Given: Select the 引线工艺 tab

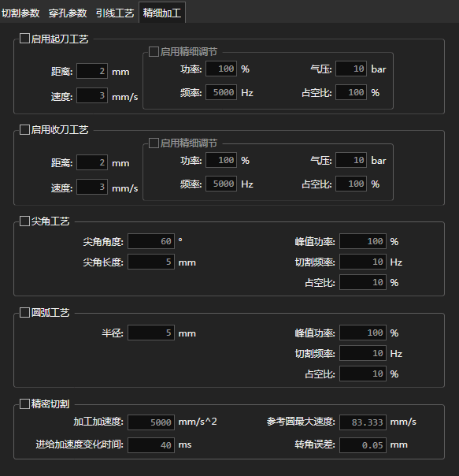Looking at the screenshot, I should pyautogui.click(x=115, y=13).
